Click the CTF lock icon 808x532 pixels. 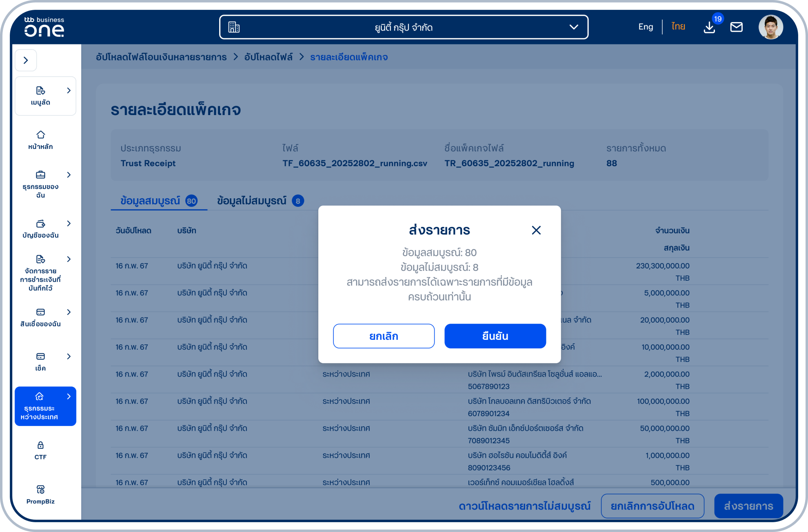[x=40, y=445]
